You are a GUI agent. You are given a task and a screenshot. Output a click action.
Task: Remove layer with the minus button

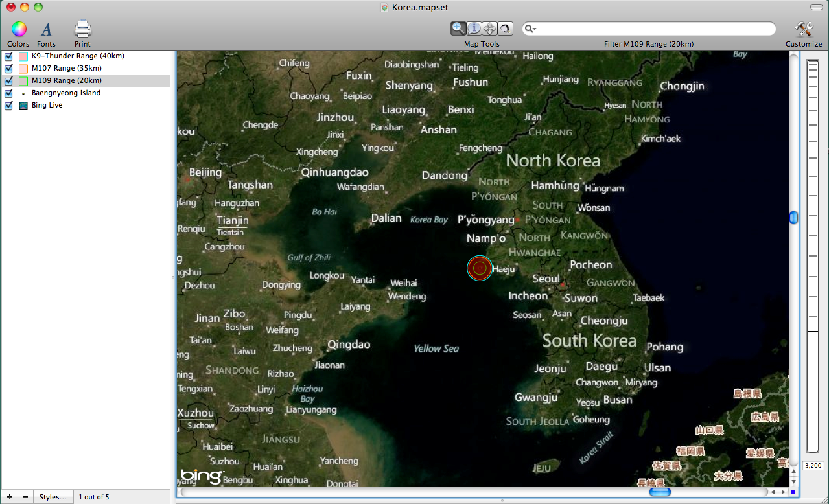[25, 497]
